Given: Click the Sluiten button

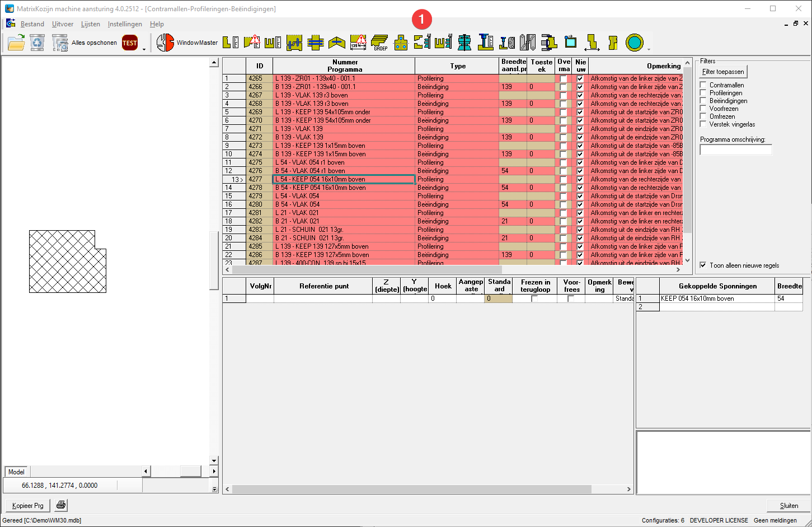Looking at the screenshot, I should pyautogui.click(x=789, y=505).
